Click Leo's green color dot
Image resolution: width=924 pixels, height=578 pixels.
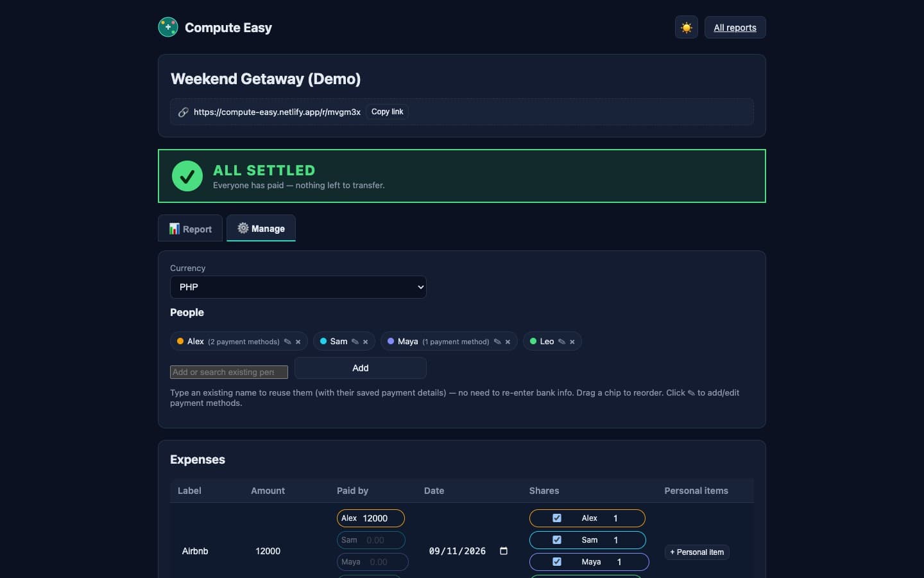pyautogui.click(x=533, y=341)
